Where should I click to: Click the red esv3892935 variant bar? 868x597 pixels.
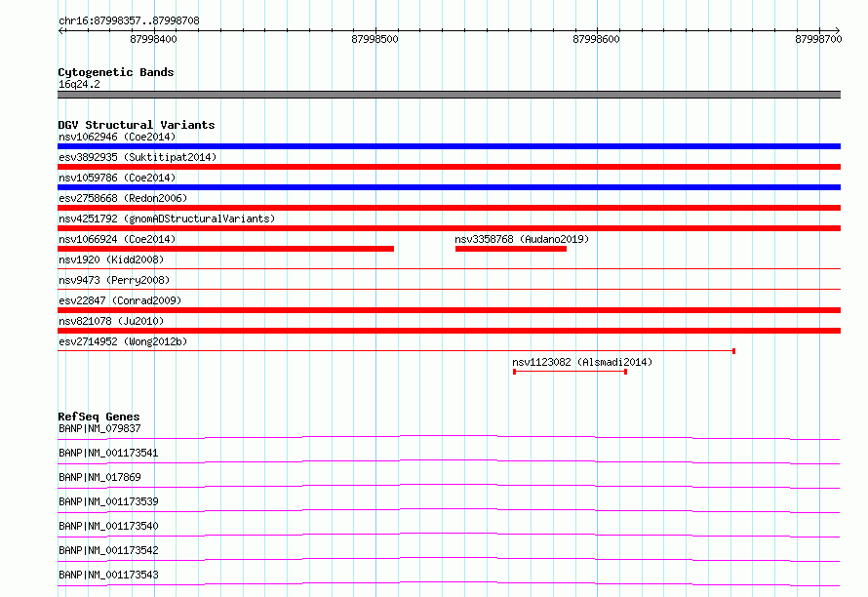click(449, 167)
